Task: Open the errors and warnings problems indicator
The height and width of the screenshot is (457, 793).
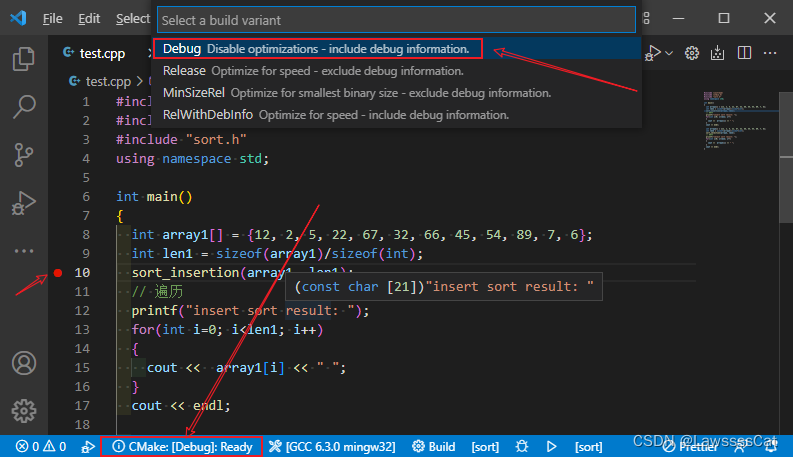Action: coord(41,446)
